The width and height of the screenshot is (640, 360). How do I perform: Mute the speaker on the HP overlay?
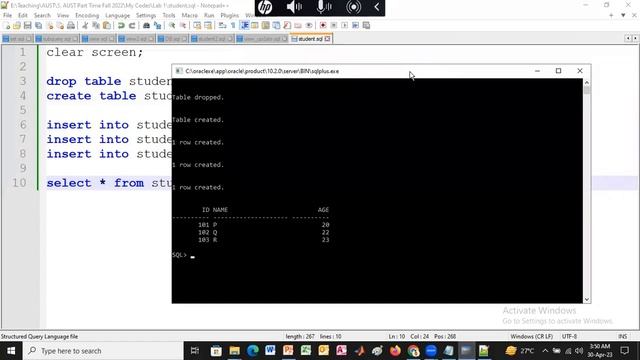(294, 7)
